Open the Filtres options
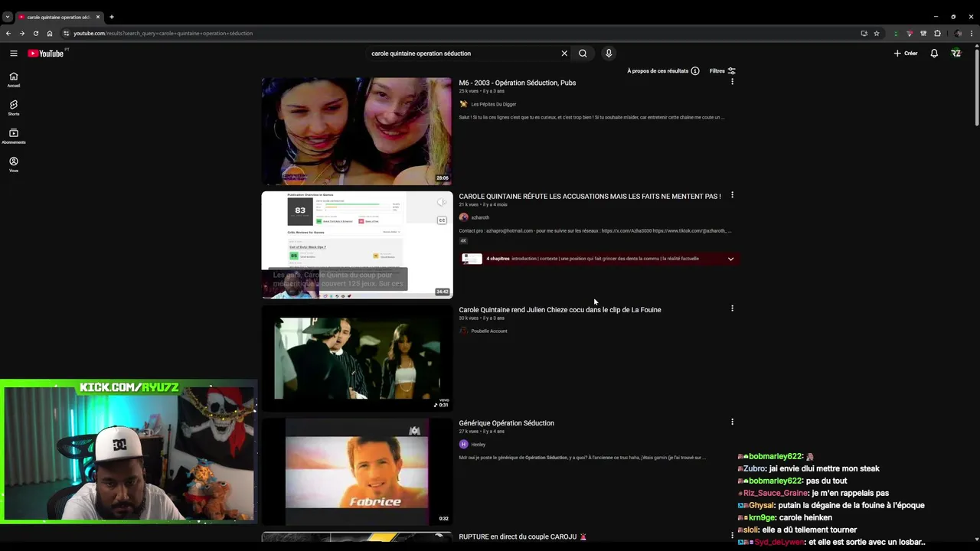Viewport: 980px width, 551px height. pos(722,71)
